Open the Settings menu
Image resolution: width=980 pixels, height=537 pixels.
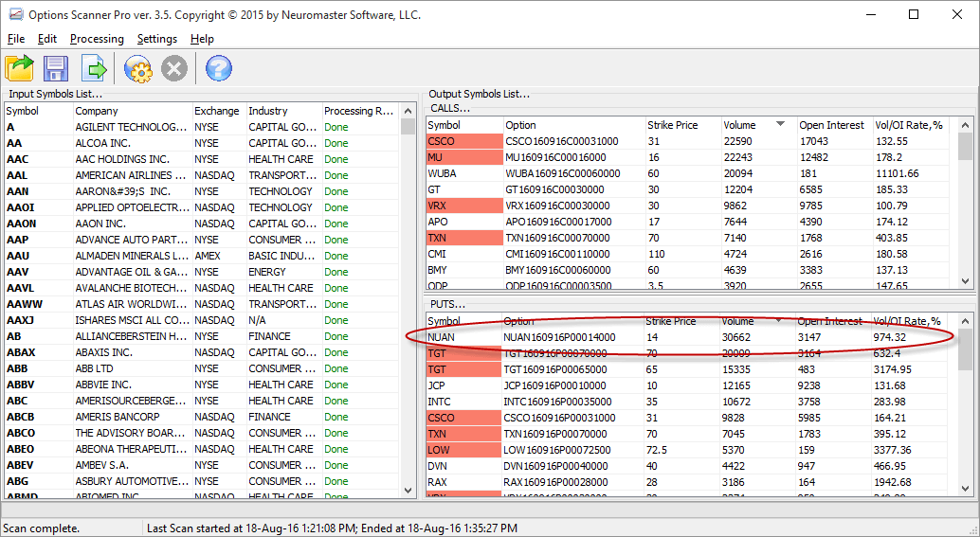pyautogui.click(x=157, y=39)
